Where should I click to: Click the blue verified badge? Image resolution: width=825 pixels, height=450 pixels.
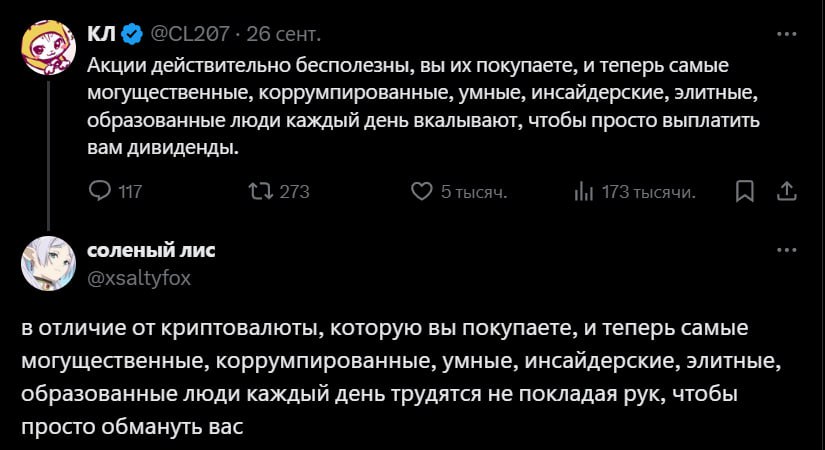click(x=131, y=35)
